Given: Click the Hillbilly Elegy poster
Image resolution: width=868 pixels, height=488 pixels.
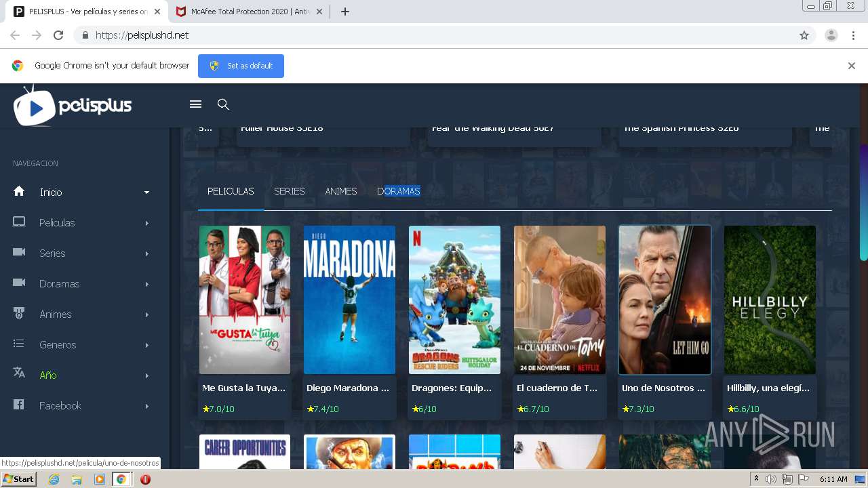Looking at the screenshot, I should (770, 300).
